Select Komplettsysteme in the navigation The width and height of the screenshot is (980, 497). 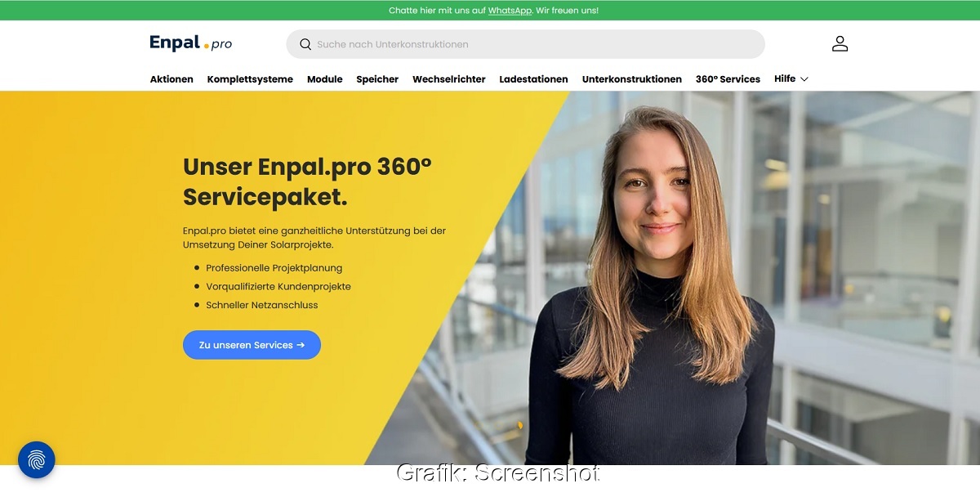[250, 79]
